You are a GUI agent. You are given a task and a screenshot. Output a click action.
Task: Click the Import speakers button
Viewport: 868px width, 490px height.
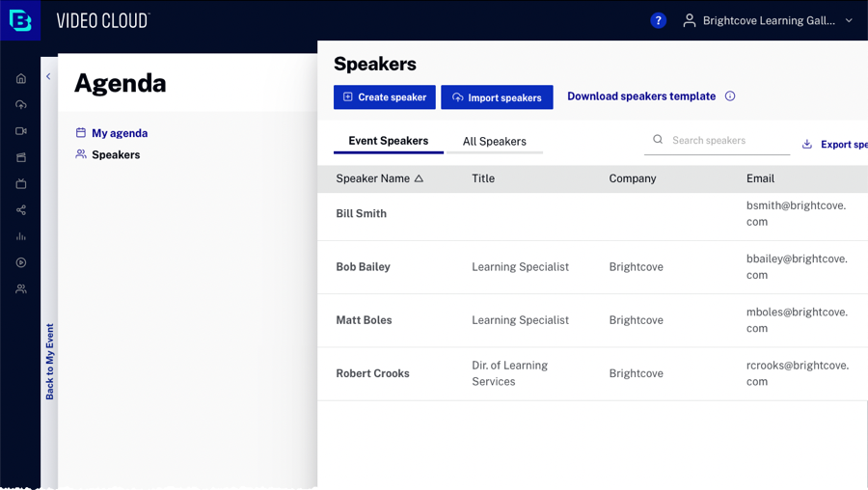(497, 97)
